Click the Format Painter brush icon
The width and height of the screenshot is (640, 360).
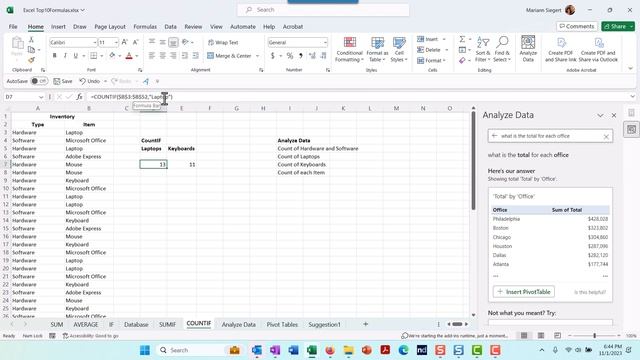point(31,60)
